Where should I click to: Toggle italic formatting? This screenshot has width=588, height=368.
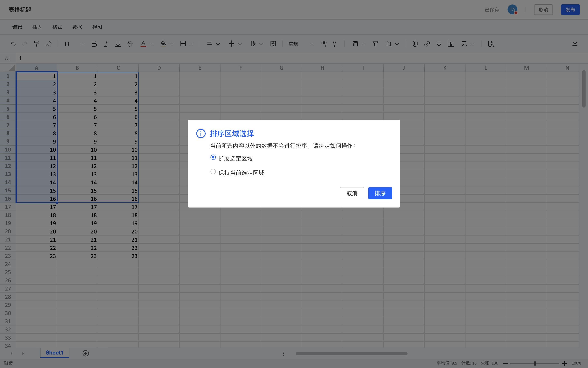(x=106, y=44)
